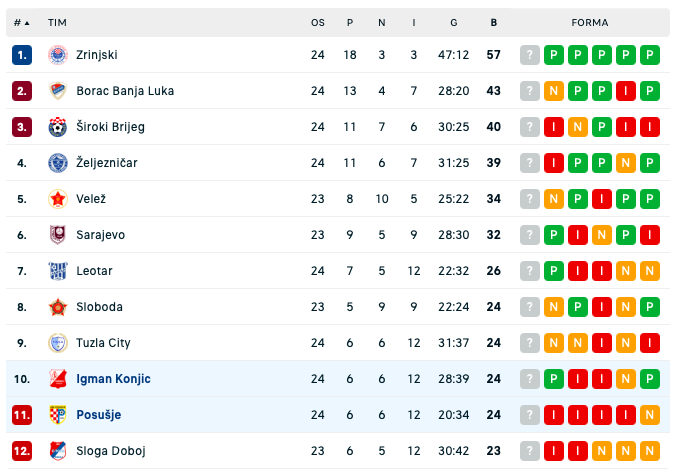Click the Sloga Doboj team crest

[x=58, y=451]
